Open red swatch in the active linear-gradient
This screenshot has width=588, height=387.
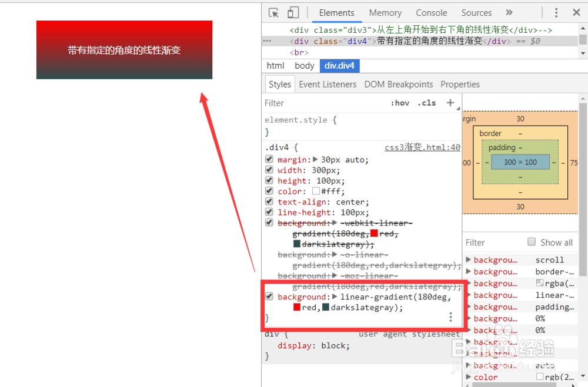(x=297, y=307)
